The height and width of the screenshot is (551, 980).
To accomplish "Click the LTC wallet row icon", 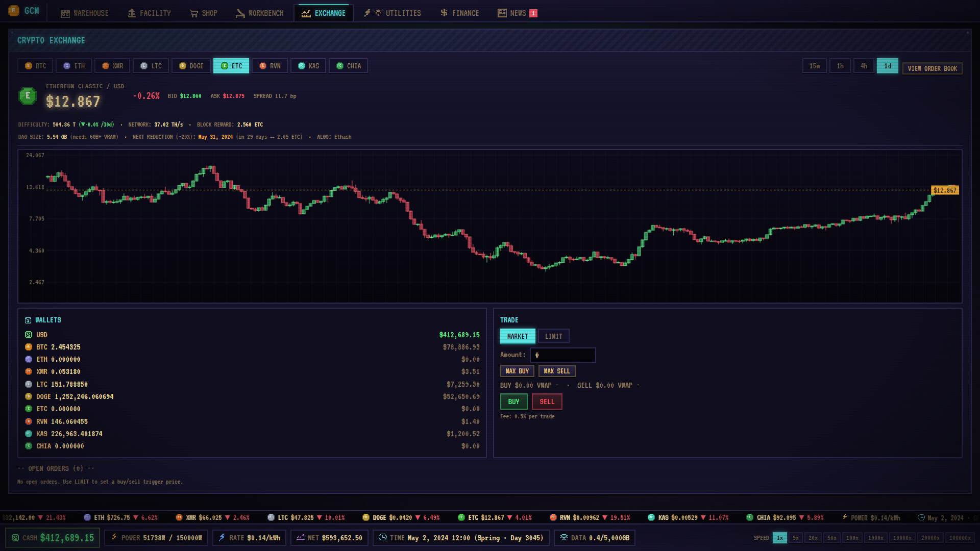I will [29, 384].
